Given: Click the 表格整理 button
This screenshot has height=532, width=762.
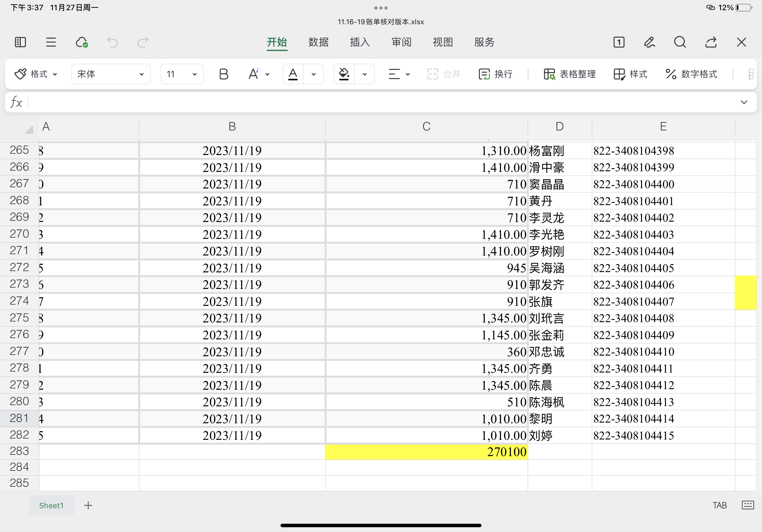Looking at the screenshot, I should point(570,74).
